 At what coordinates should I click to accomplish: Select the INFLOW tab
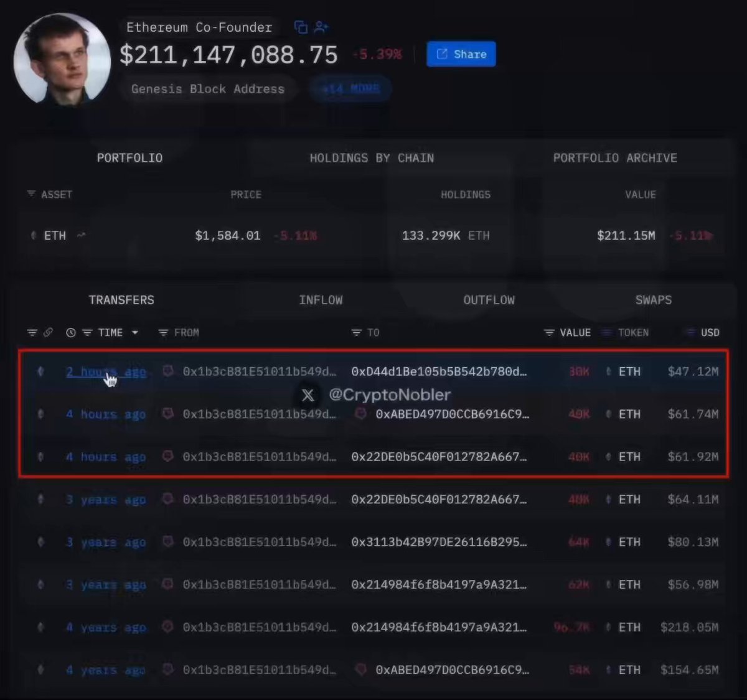click(321, 300)
